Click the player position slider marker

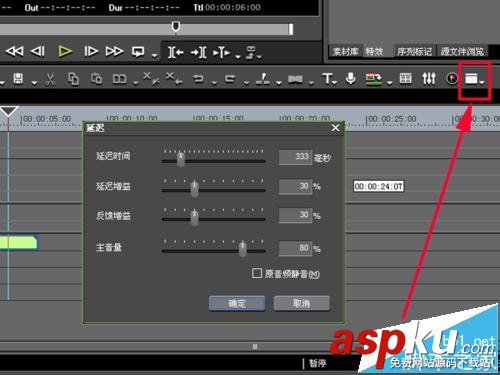[x=176, y=26]
